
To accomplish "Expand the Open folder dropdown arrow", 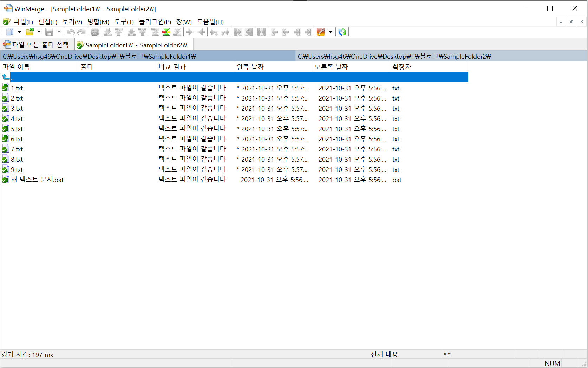I will coord(39,32).
